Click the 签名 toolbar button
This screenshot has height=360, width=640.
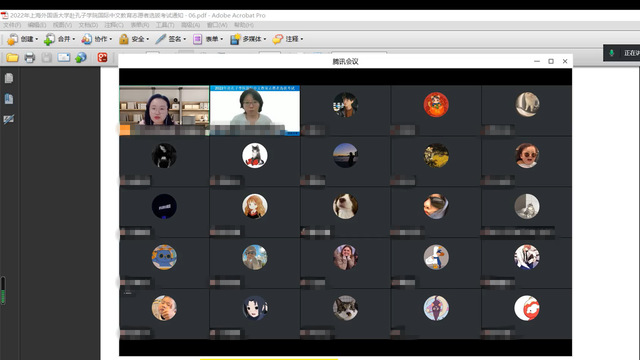tap(171, 39)
